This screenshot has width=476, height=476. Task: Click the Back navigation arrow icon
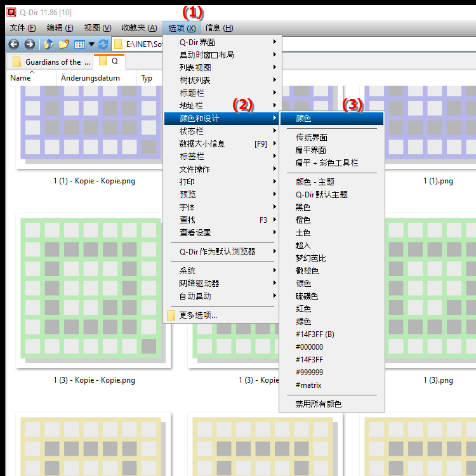click(14, 44)
